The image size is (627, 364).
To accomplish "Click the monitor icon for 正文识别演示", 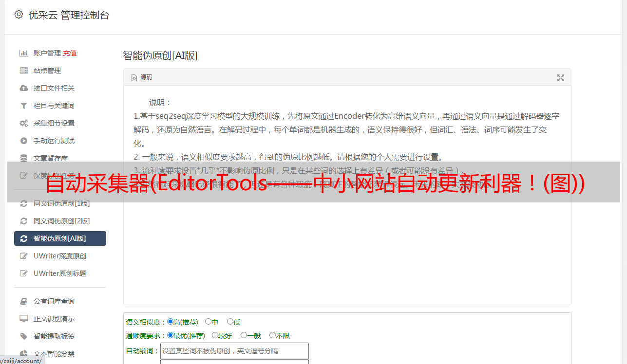I will tap(23, 319).
